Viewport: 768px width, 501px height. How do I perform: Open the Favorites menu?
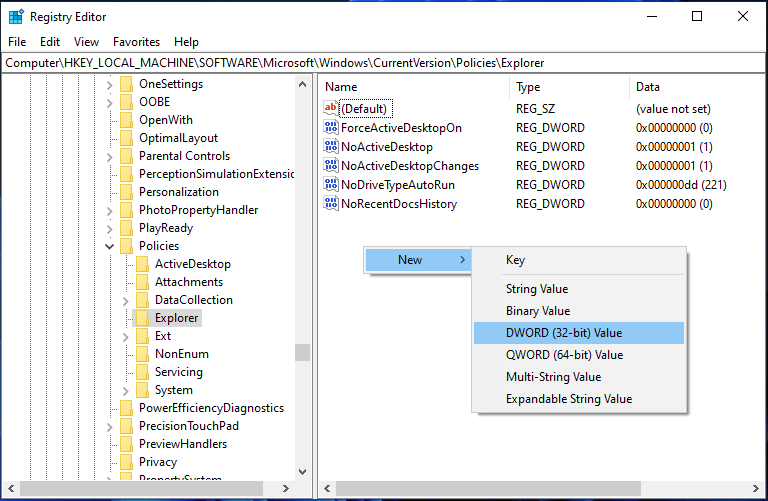point(136,42)
